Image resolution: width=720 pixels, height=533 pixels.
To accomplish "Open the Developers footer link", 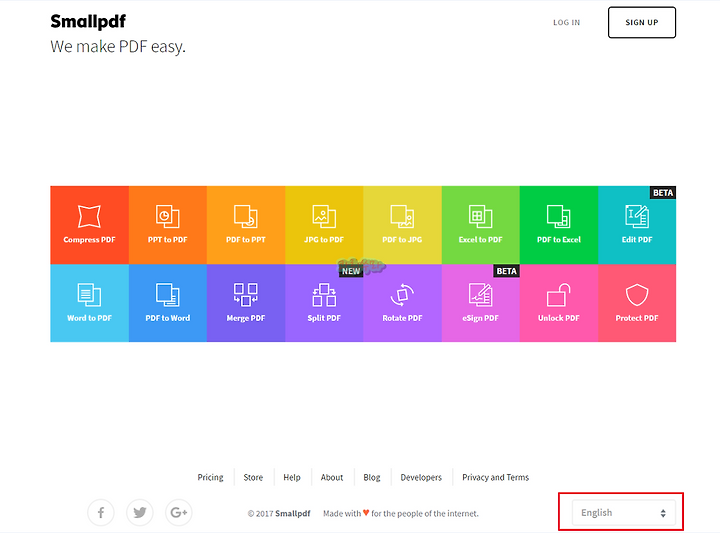I will [421, 477].
